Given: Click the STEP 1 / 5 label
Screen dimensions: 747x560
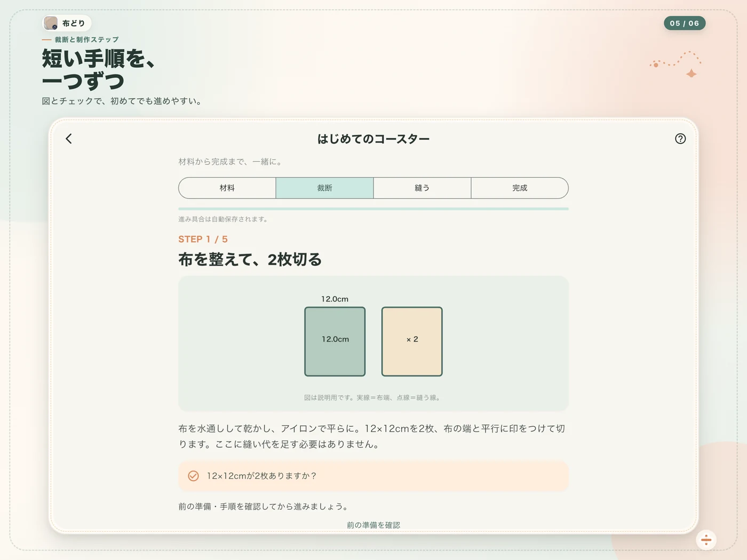Looking at the screenshot, I should pos(203,239).
